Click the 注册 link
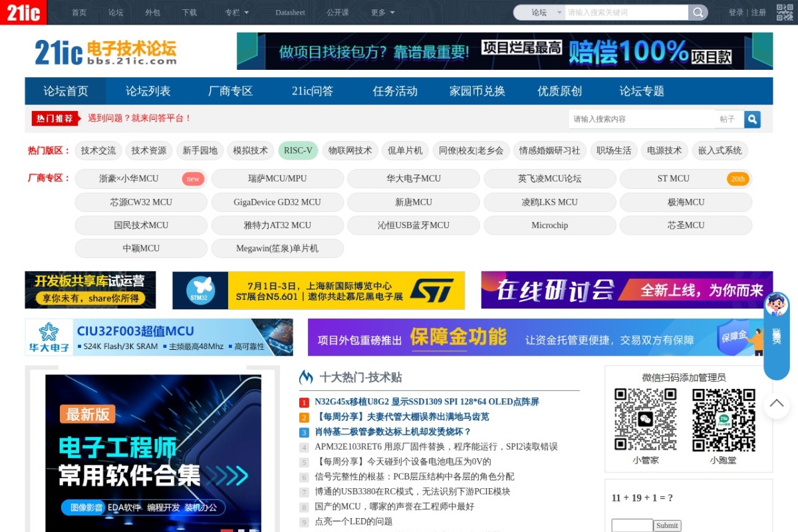The image size is (798, 532). click(x=759, y=13)
